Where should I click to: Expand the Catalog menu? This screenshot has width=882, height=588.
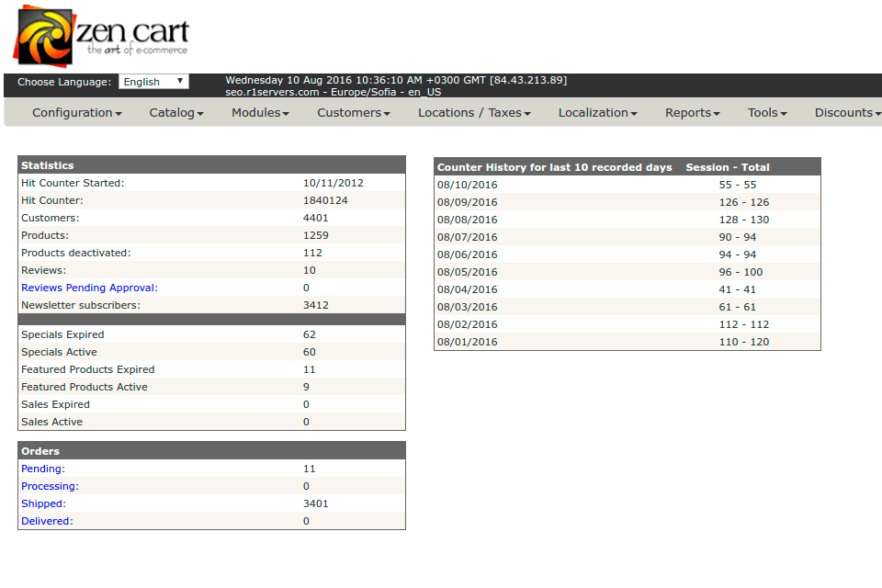click(176, 113)
